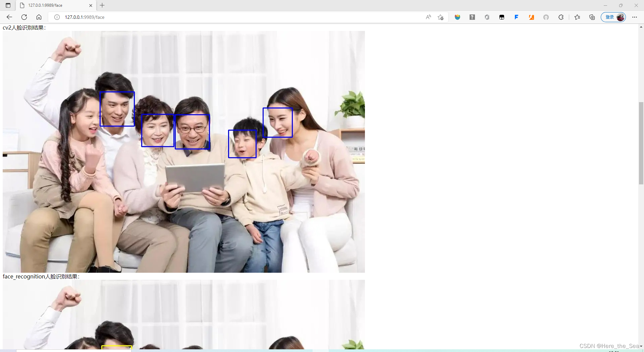Close the 127.0.0.1:9989/face tab
Image resolution: width=644 pixels, height=352 pixels.
[91, 5]
